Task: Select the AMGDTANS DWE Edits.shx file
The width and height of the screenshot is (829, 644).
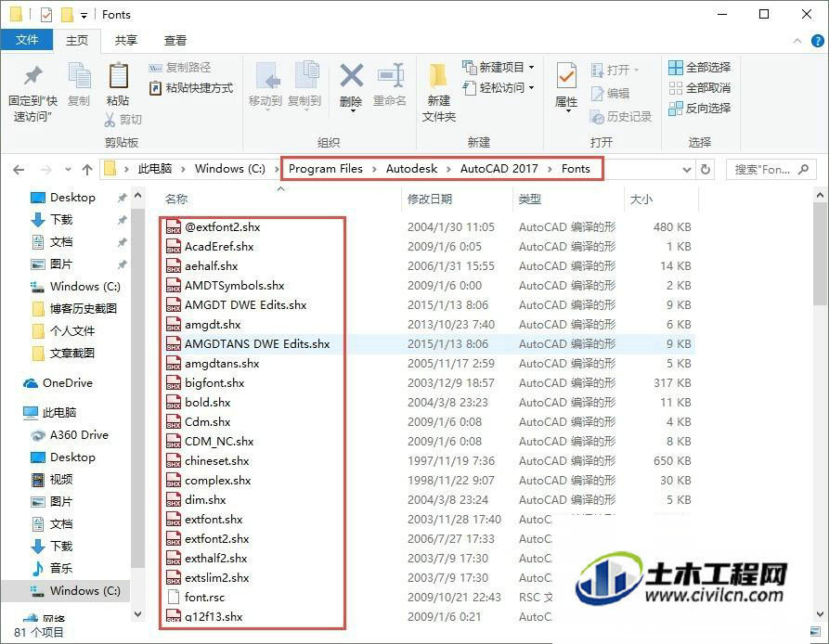Action: click(257, 344)
